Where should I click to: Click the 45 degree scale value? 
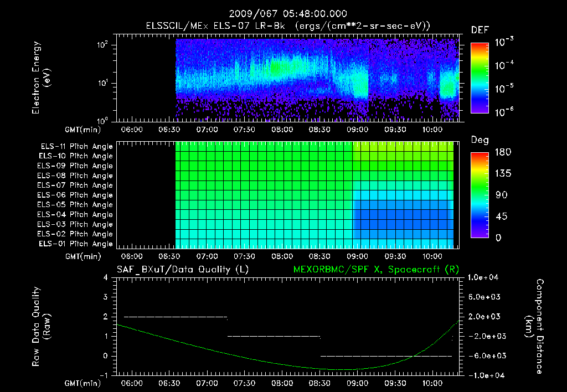(x=501, y=216)
